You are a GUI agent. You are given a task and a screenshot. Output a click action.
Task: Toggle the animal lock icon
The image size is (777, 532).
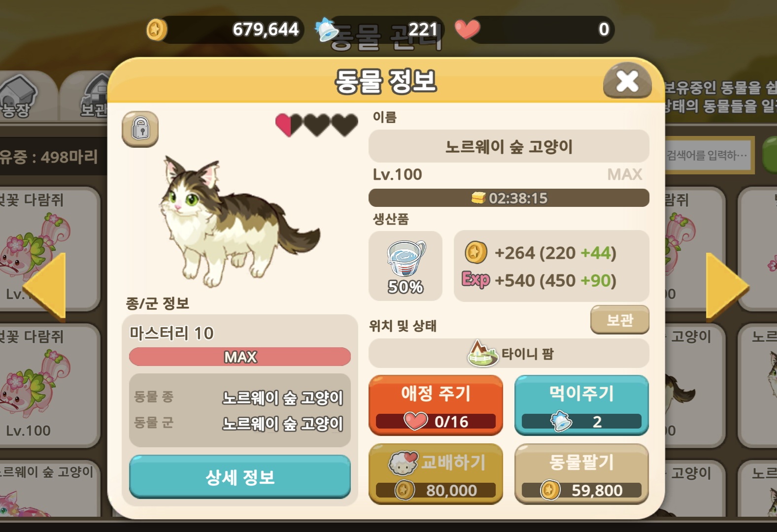click(140, 129)
